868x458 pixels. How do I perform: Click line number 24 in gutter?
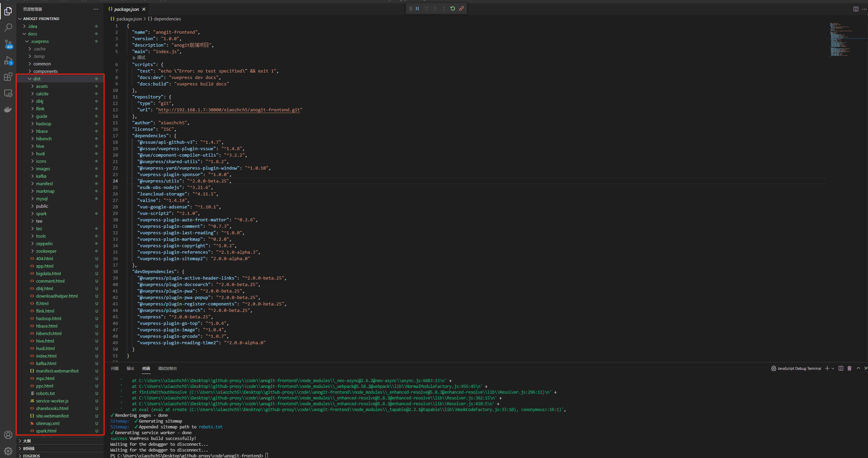[115, 181]
